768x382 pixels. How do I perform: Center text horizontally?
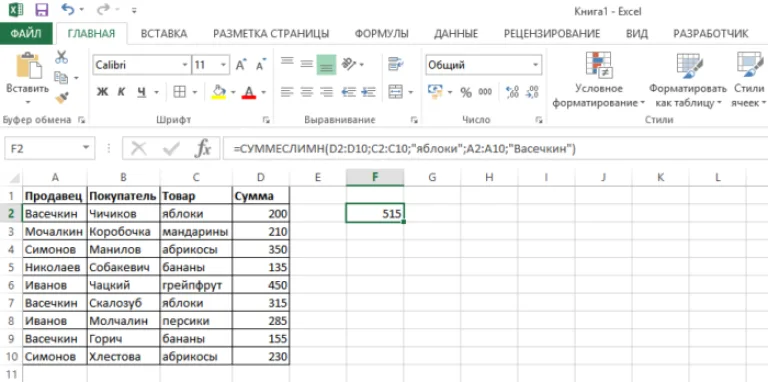coord(307,92)
